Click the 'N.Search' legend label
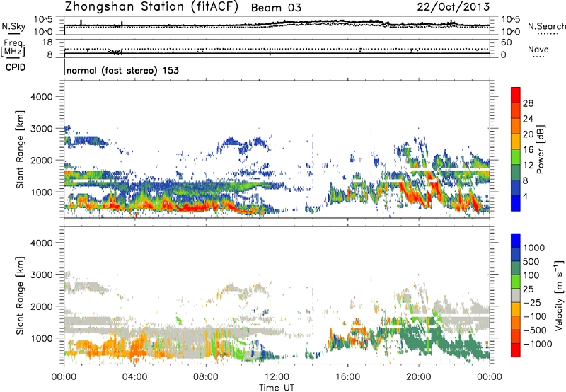 [x=546, y=26]
